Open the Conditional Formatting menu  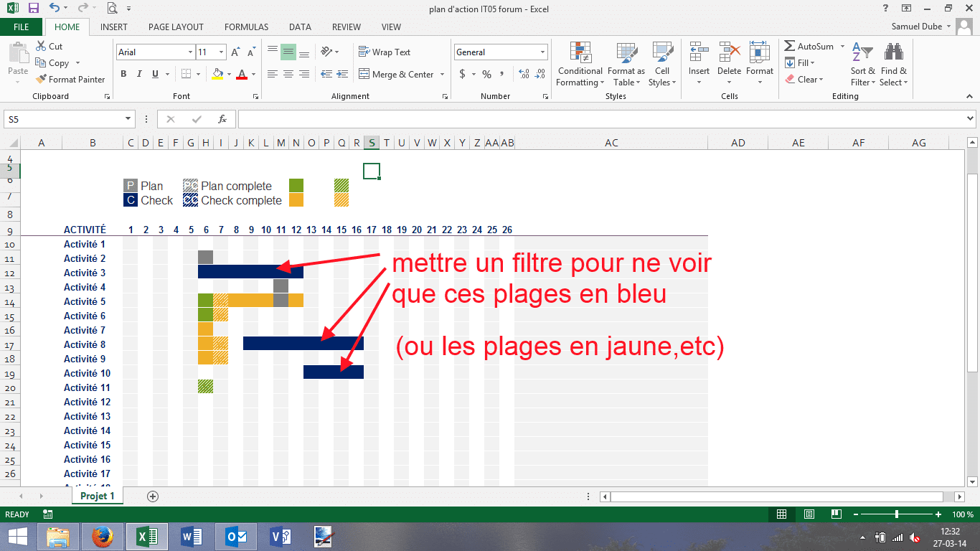tap(580, 65)
